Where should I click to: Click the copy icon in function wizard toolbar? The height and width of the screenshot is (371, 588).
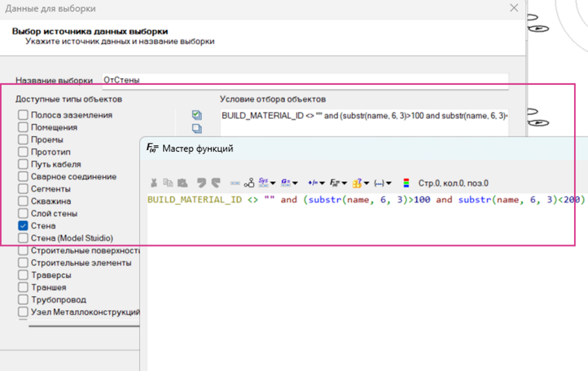pos(168,183)
